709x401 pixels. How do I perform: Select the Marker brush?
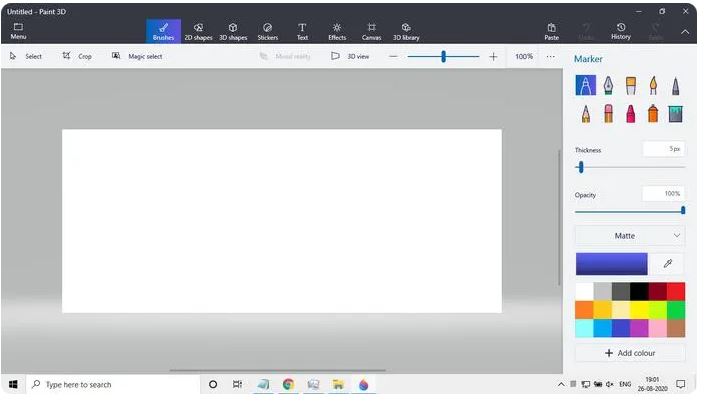tap(586, 85)
